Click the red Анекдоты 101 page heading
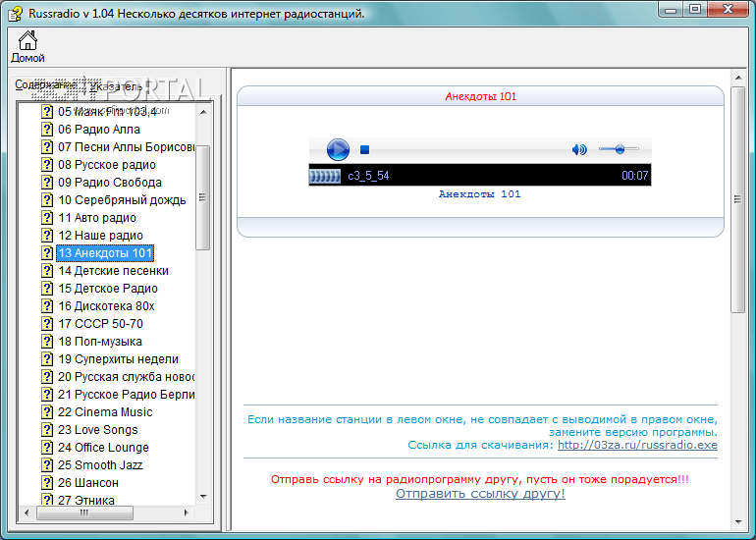 point(480,96)
